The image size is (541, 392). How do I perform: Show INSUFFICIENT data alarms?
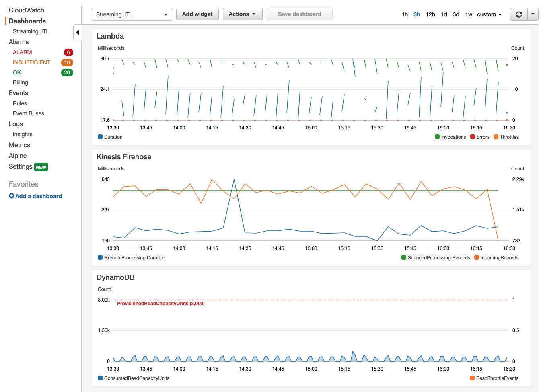click(x=32, y=62)
